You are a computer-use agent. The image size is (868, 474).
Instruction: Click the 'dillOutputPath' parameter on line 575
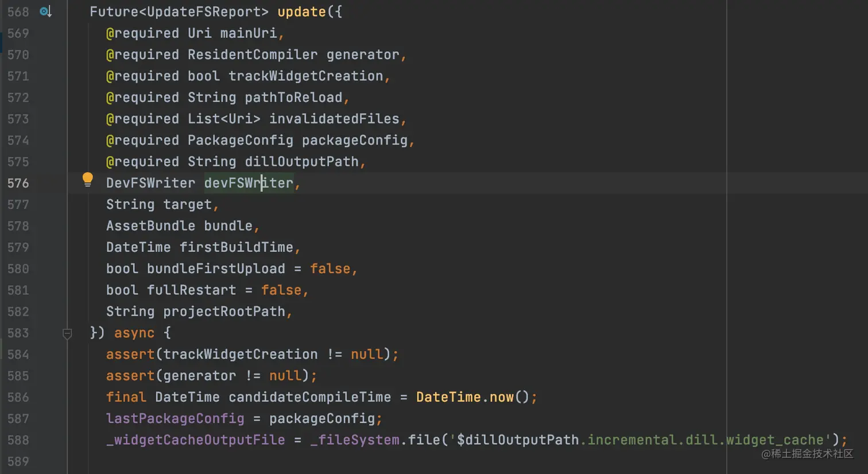pyautogui.click(x=301, y=162)
